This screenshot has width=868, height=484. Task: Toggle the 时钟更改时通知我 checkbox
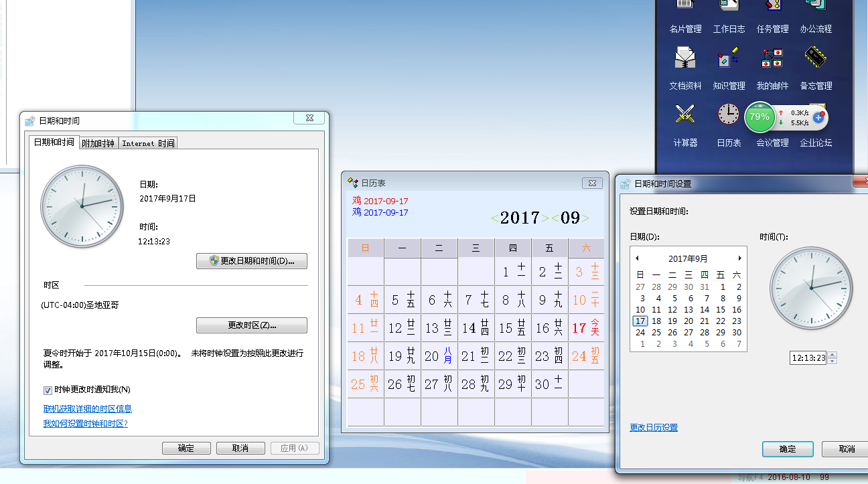[48, 390]
